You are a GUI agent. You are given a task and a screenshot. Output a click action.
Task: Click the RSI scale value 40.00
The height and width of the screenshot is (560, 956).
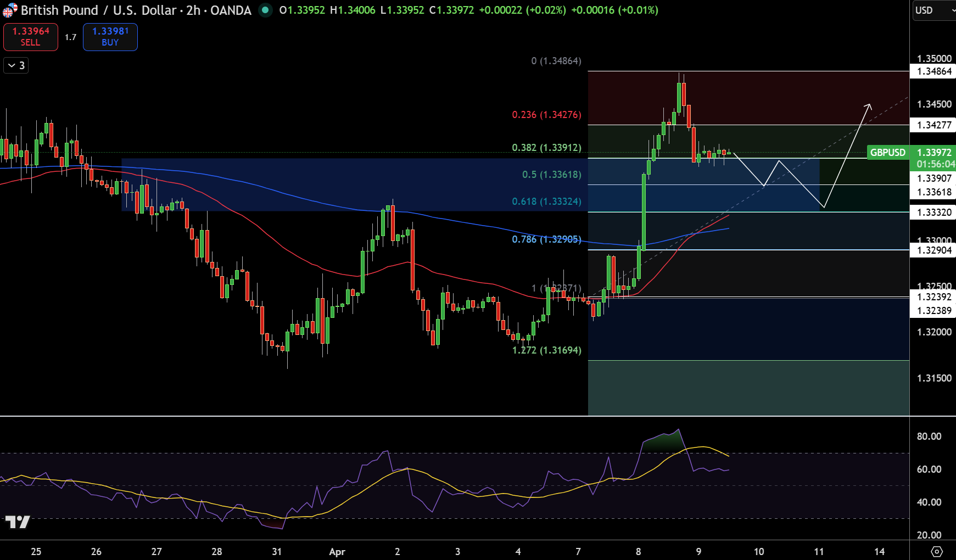929,502
